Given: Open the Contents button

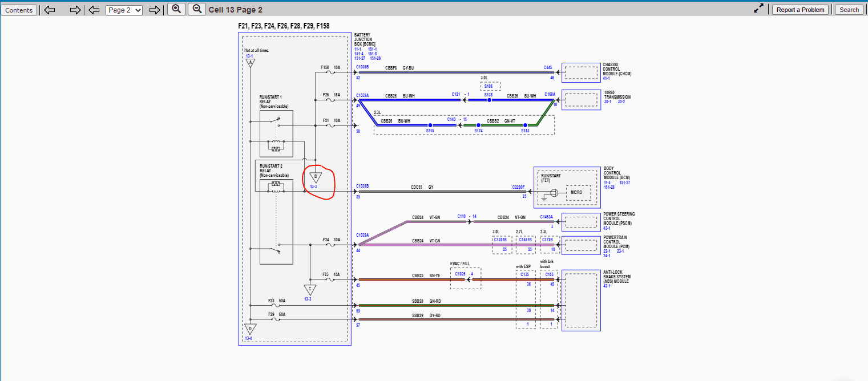Looking at the screenshot, I should tap(19, 10).
